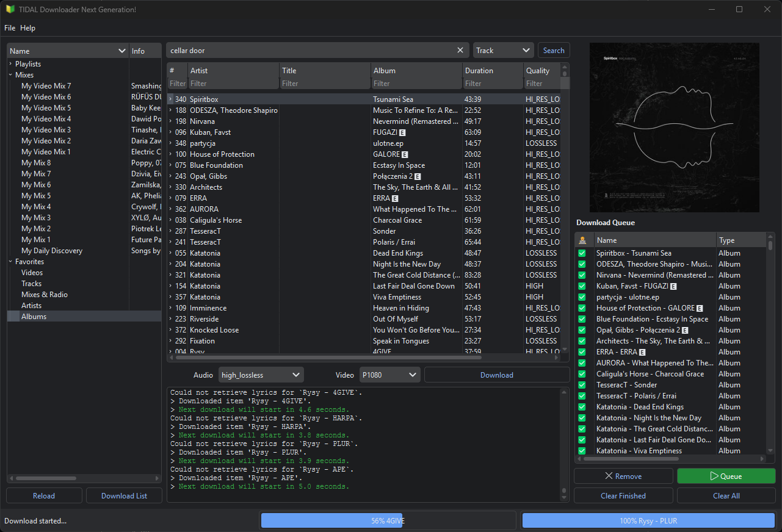Click the 56% 4GIVE progress bar
The image size is (782, 532).
click(x=388, y=521)
